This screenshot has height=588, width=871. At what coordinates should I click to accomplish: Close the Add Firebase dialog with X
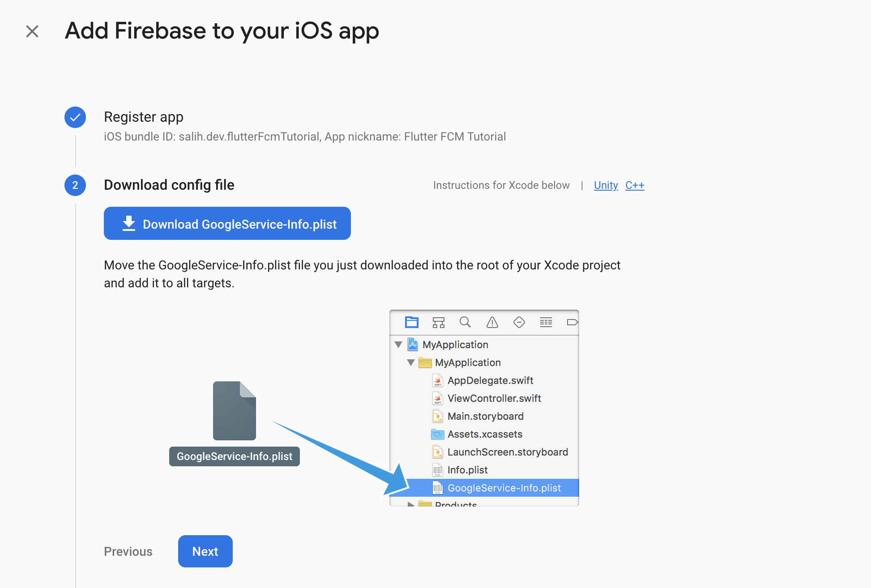point(32,31)
